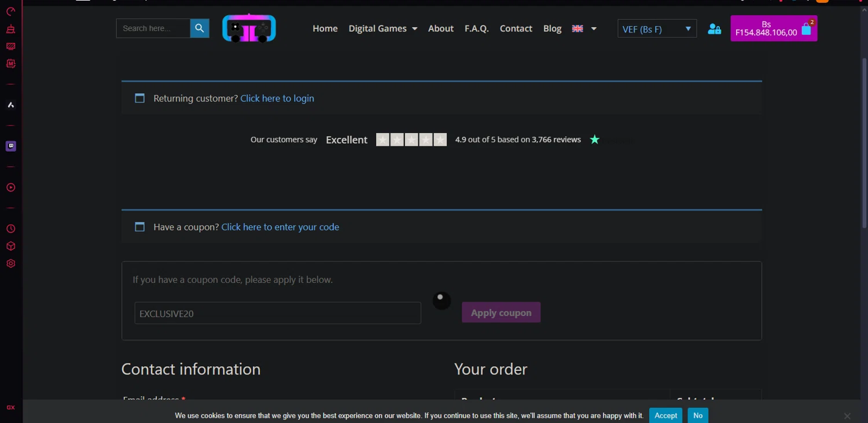This screenshot has width=868, height=423.
Task: Open the F.A.Q. page
Action: [477, 28]
